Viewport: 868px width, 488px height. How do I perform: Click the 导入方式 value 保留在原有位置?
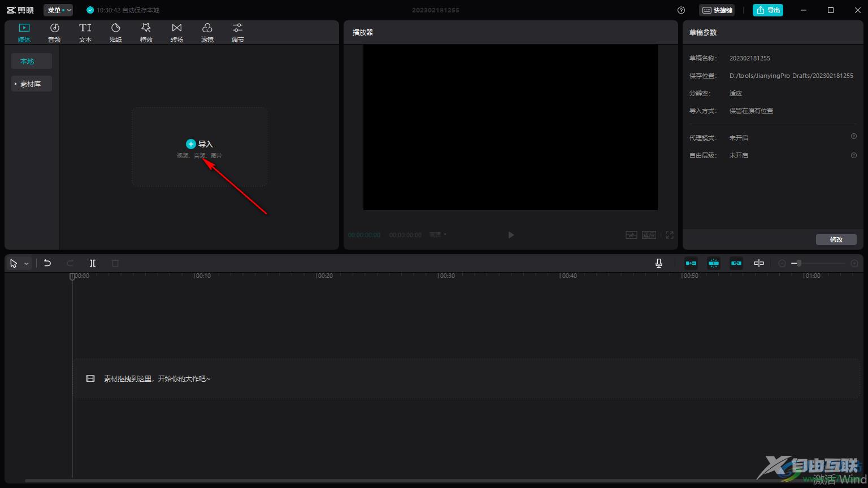[x=752, y=111]
